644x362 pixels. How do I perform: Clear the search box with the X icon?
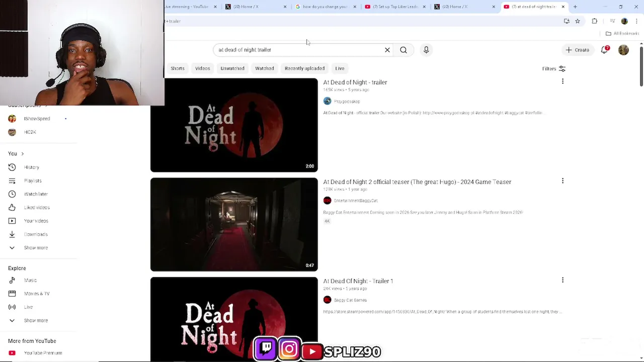tap(387, 50)
